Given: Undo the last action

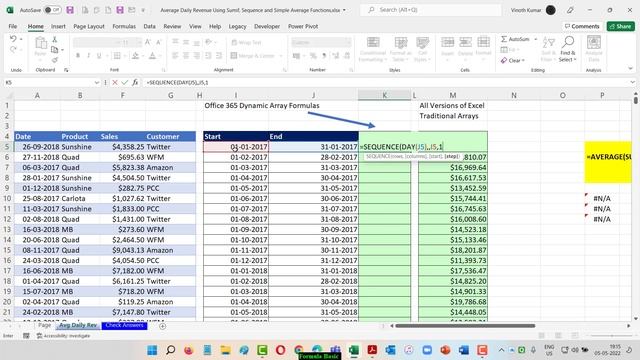Looking at the screenshot, I should tap(13, 39).
